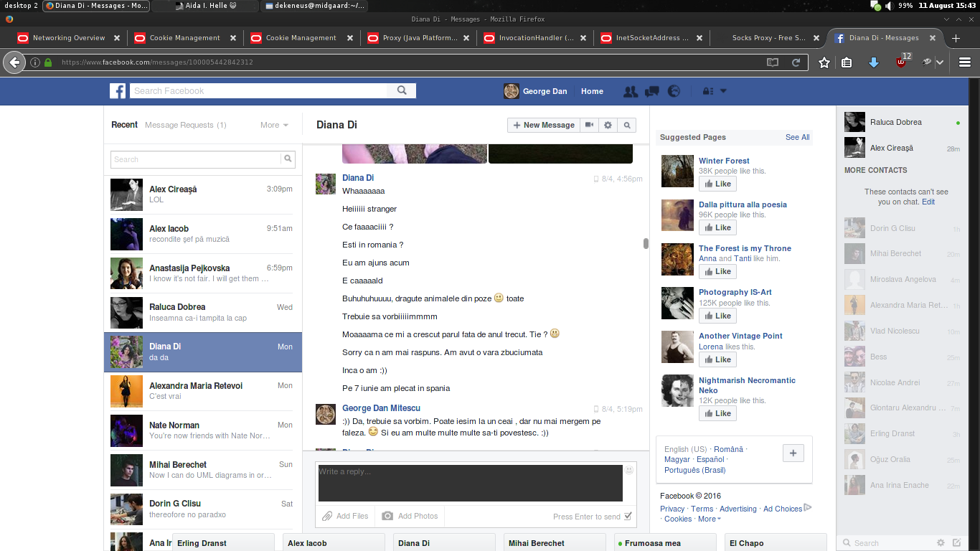Open Alex Cireașă conversation in list
This screenshot has height=551, width=980.
[x=203, y=194]
